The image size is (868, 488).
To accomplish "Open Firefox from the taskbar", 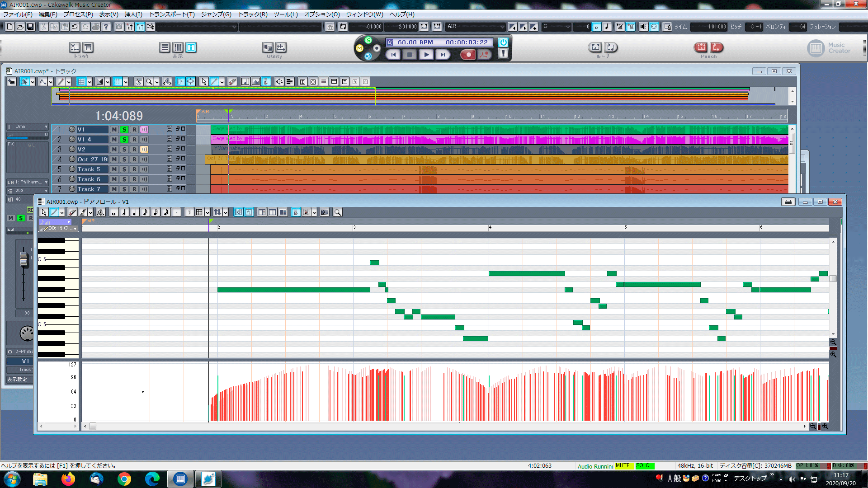I will coord(68,479).
